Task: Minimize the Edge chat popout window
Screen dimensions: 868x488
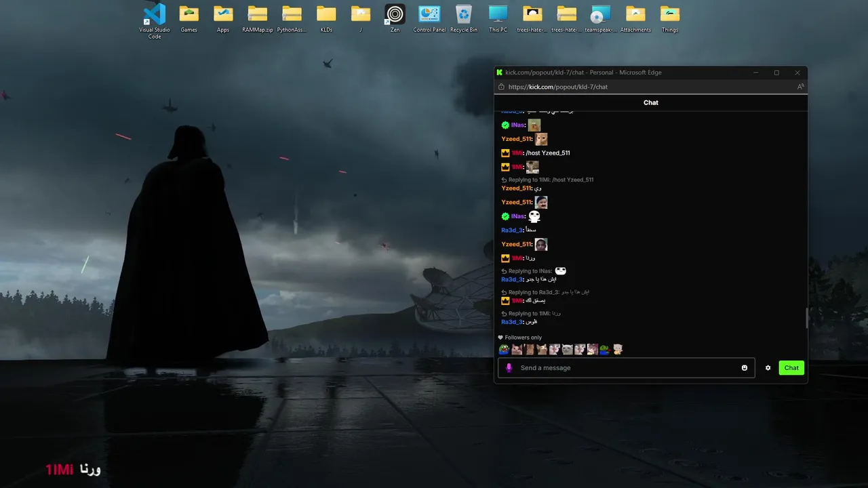Action: [756, 73]
